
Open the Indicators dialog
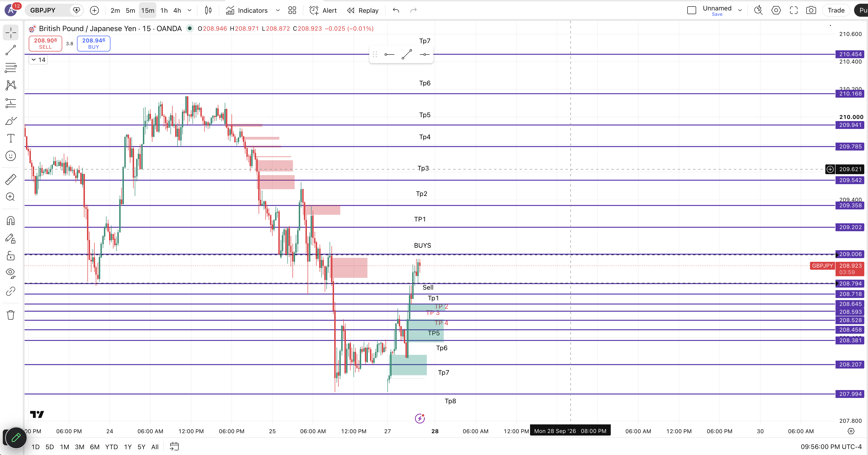[x=247, y=10]
